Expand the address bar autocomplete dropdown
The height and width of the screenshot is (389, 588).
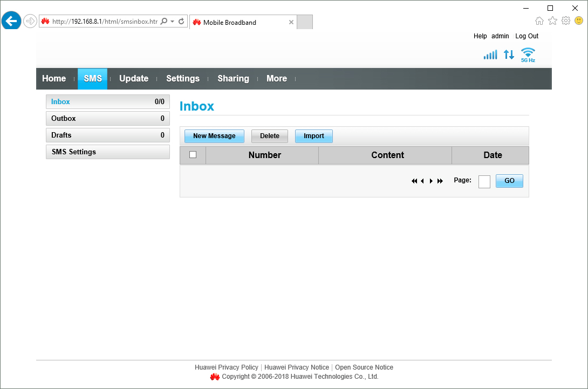click(172, 22)
